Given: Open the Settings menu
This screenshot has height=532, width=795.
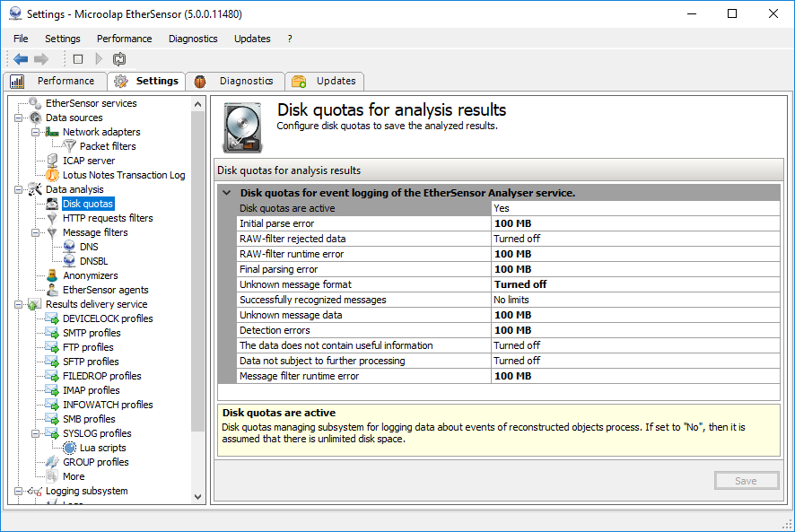Looking at the screenshot, I should point(63,39).
